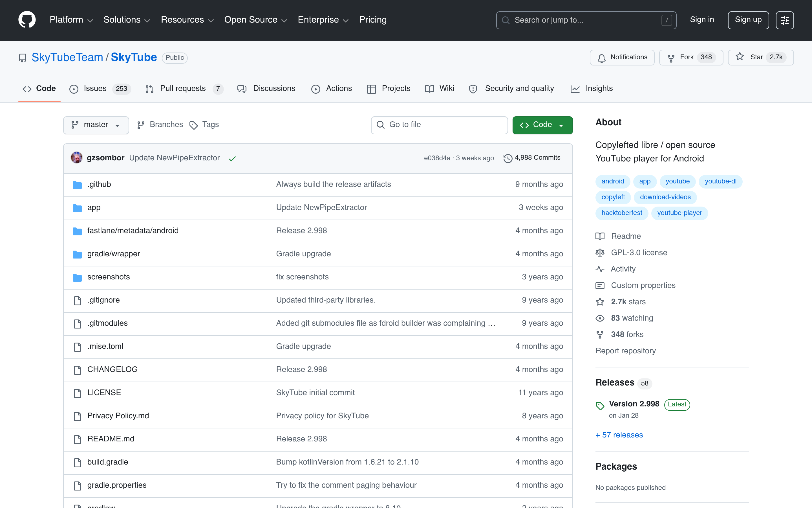Click the app folder icon

click(77, 208)
